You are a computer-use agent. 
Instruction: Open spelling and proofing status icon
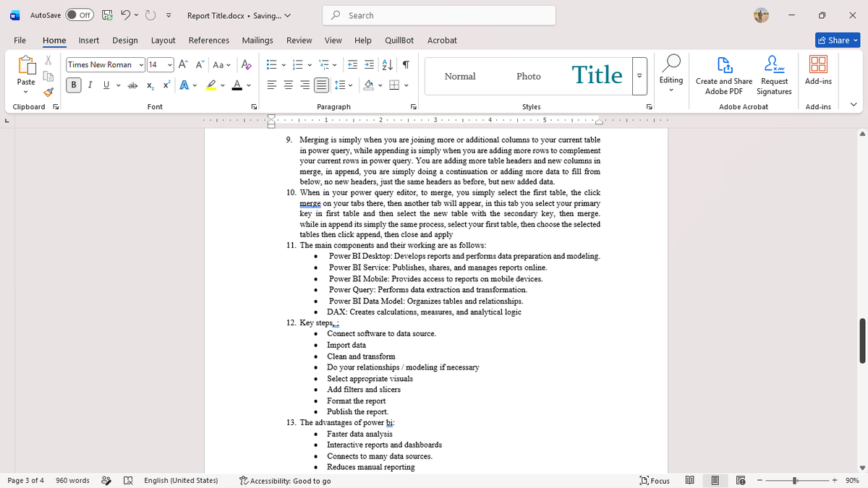coord(128,481)
